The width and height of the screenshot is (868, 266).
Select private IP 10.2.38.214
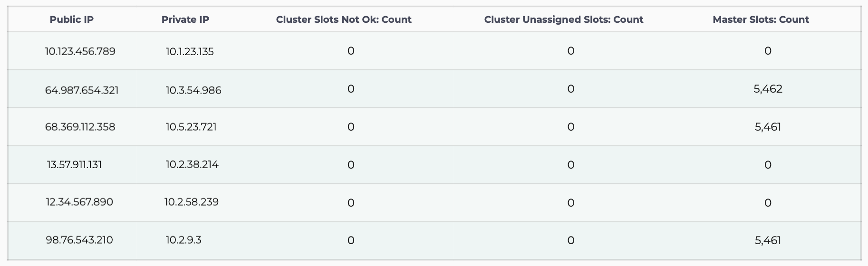[192, 164]
